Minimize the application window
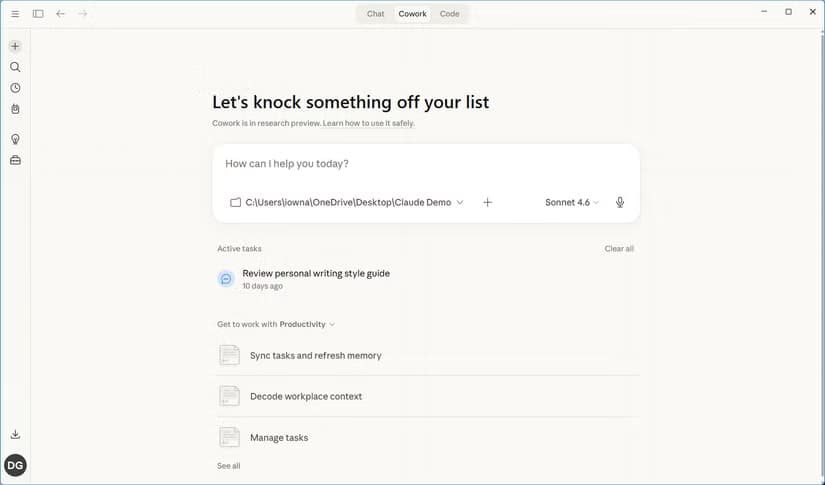Screen dimensions: 825x485 click(x=764, y=12)
